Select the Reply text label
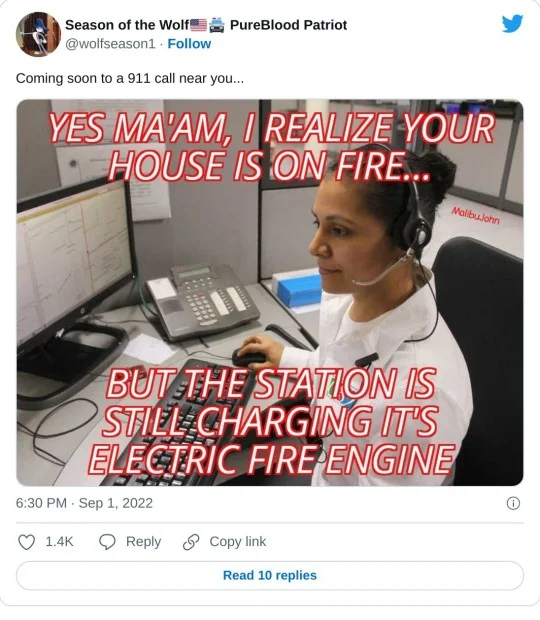Viewport: 540px width, 620px height. coord(143,542)
